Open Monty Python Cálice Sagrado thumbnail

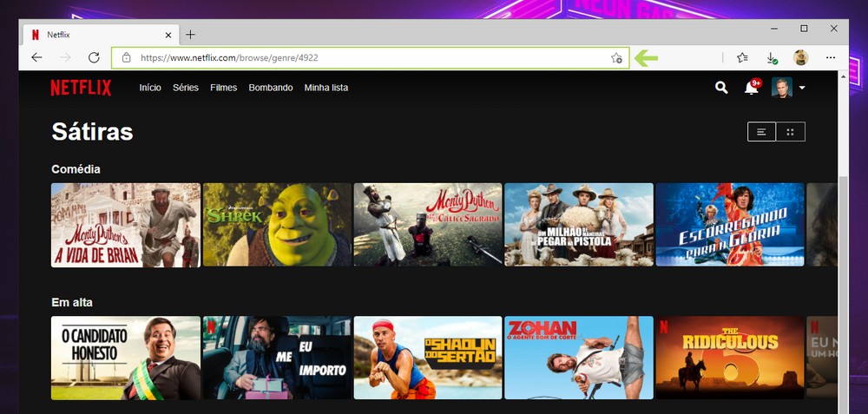(428, 226)
